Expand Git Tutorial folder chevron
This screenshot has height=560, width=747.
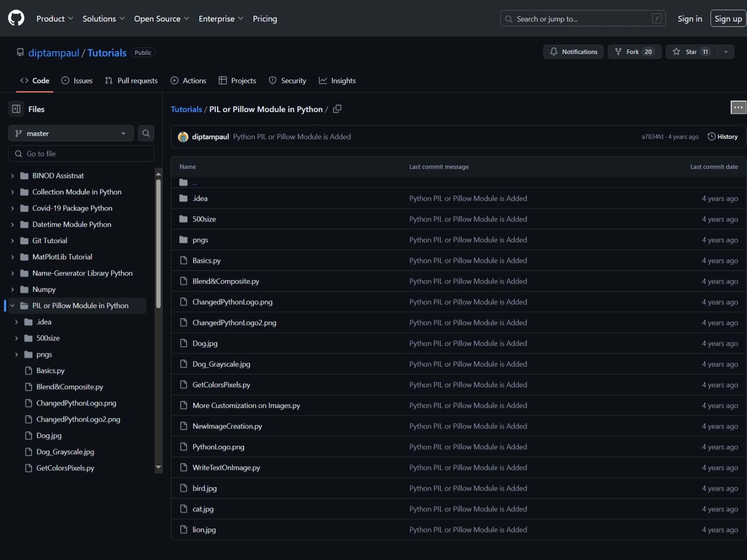pyautogui.click(x=12, y=241)
